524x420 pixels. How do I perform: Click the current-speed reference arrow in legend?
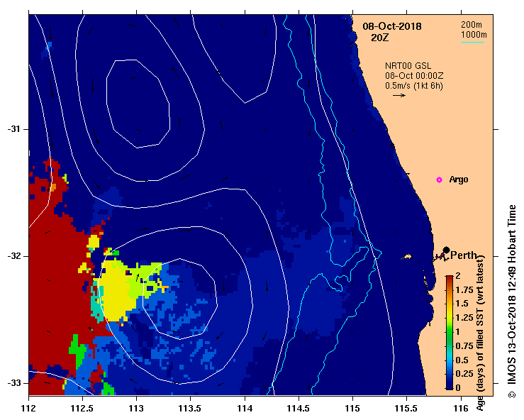[x=399, y=95]
